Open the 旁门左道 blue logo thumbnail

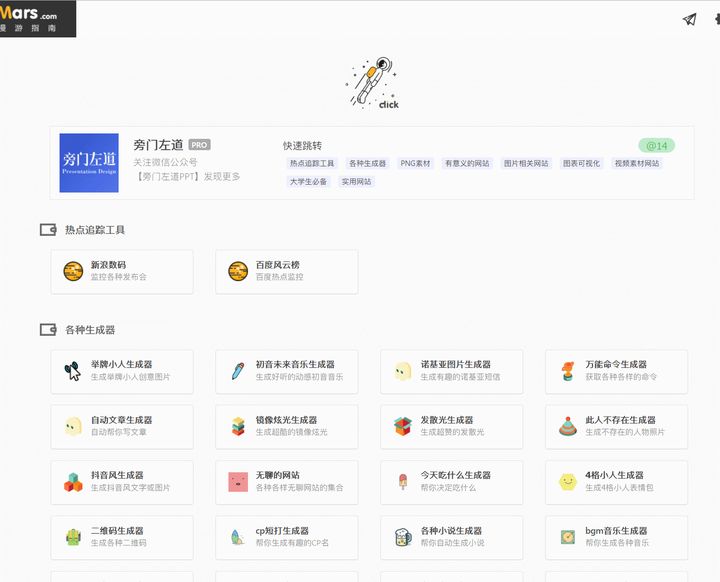coord(89,163)
